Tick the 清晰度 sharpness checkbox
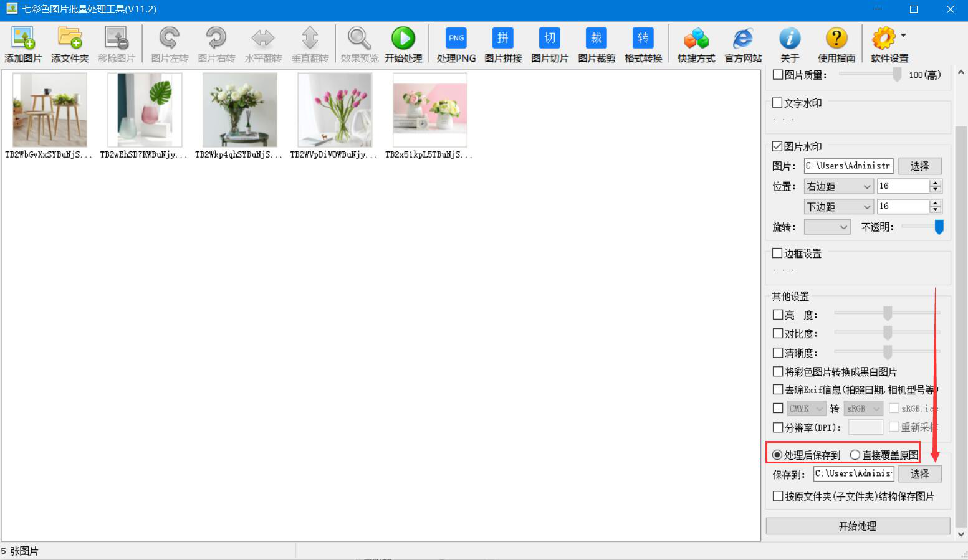 778,353
